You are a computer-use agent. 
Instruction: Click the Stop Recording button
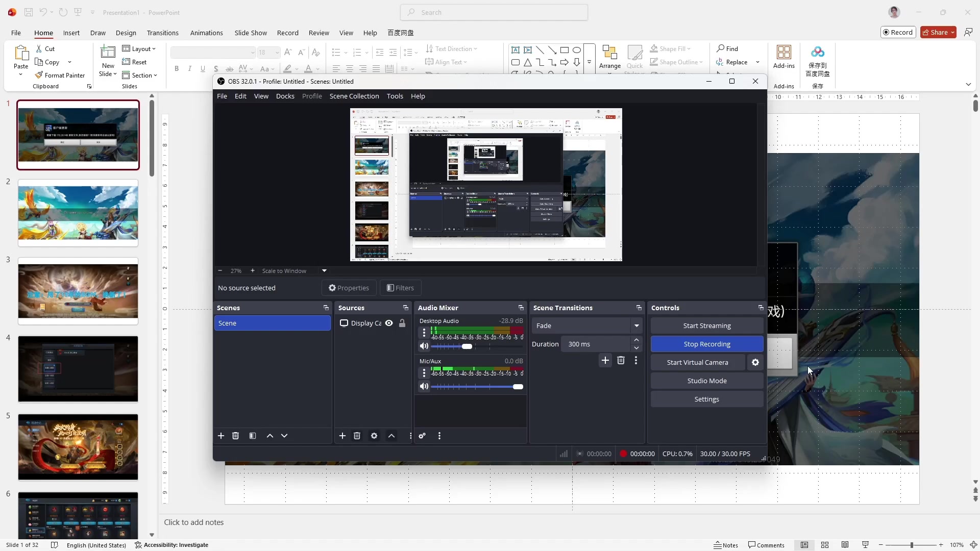coord(706,344)
